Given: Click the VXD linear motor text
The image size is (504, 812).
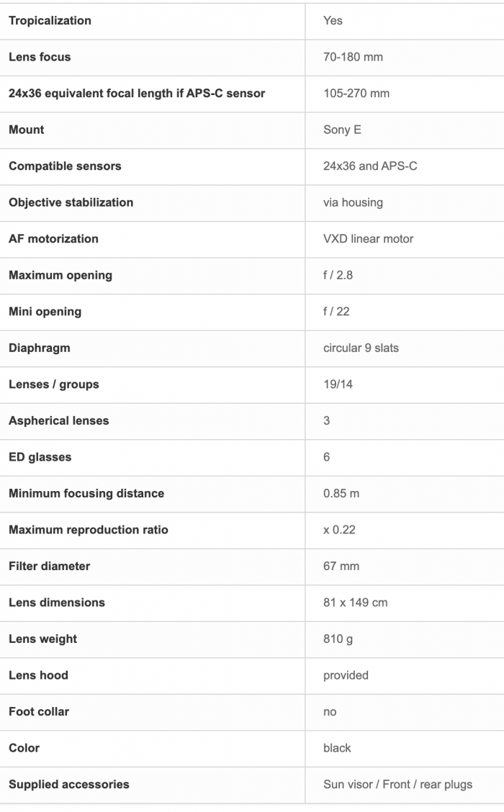Looking at the screenshot, I should [x=368, y=239].
